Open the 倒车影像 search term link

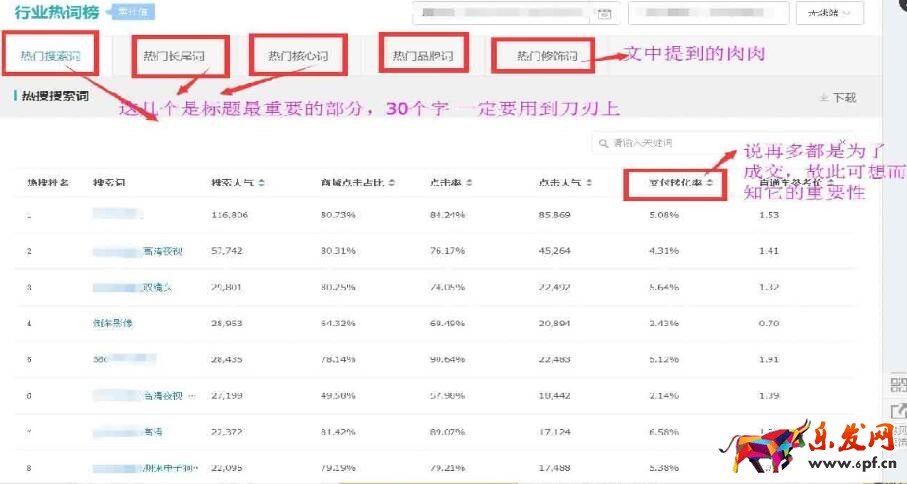110,324
